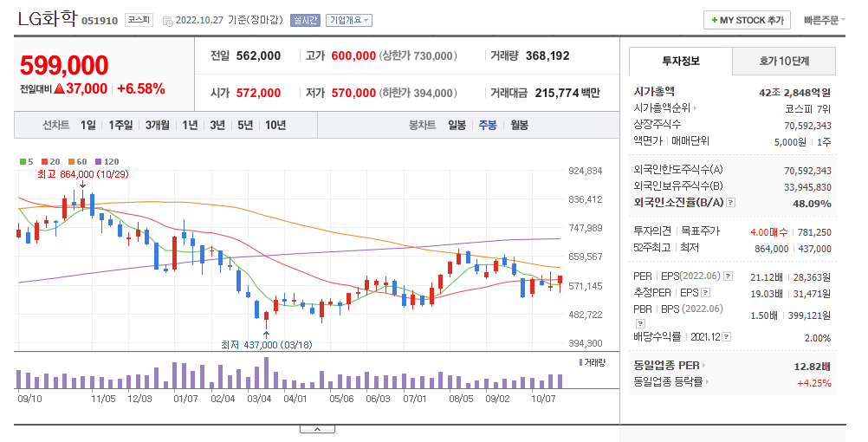Switch candle chart to 월봉
Image resolution: width=868 pixels, height=442 pixels.
(x=519, y=125)
